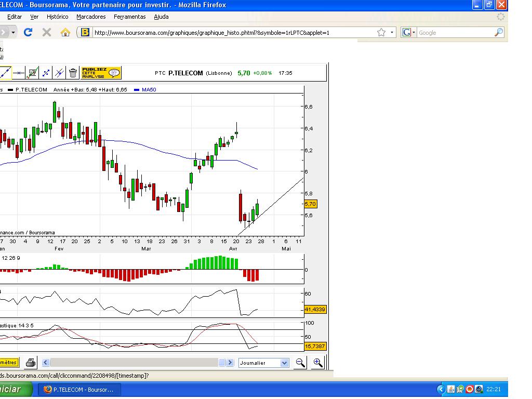Zoom out the chart with minus magnifier
Viewport: 532px width, 399px height.
point(300,362)
